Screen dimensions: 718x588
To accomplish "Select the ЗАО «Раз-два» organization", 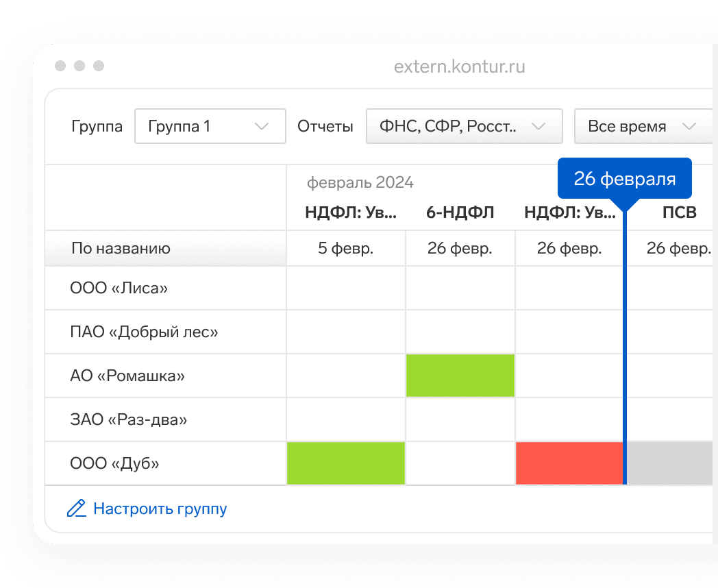I will click(128, 419).
